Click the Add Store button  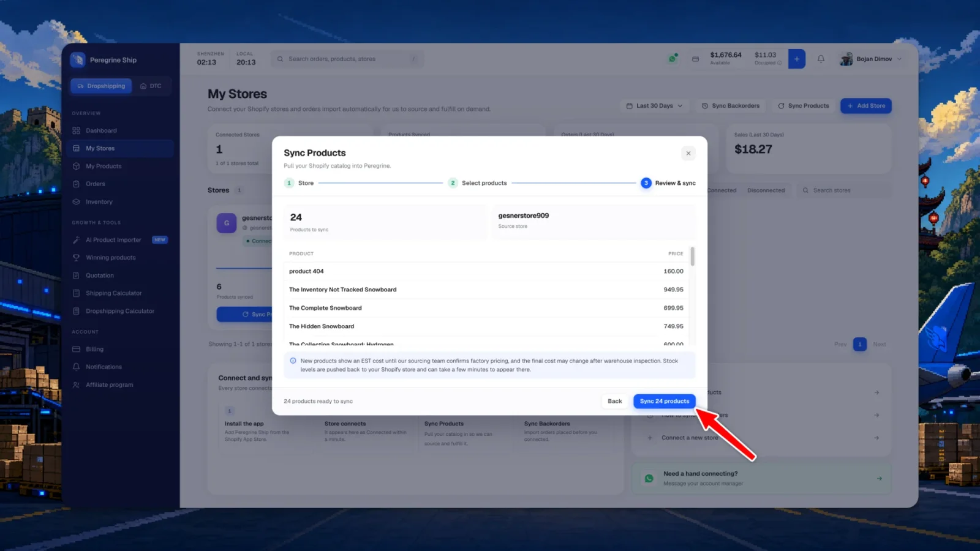click(x=866, y=106)
